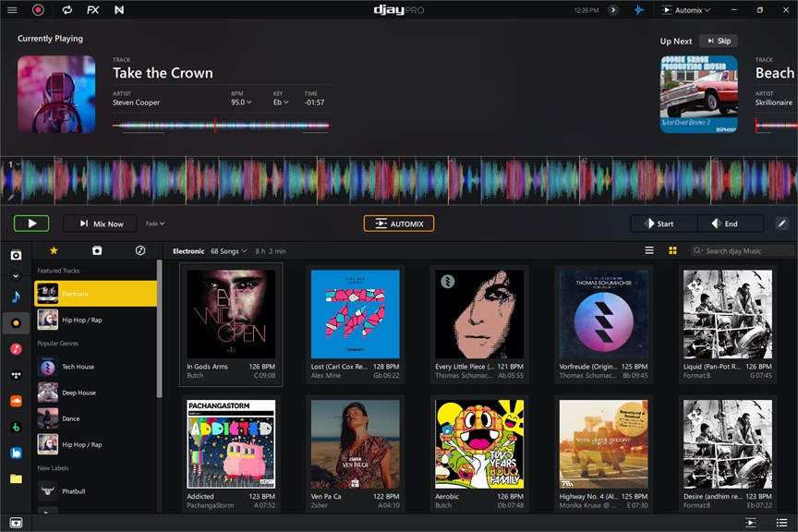Select the camera icon tab in browser
This screenshot has height=532, width=798.
[x=97, y=250]
